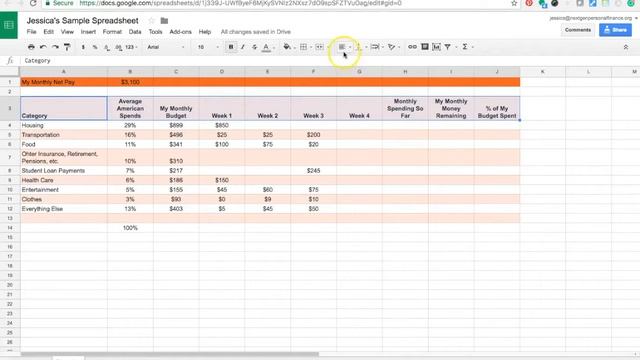Open the Add-ons menu
The width and height of the screenshot is (640, 360).
click(x=180, y=32)
